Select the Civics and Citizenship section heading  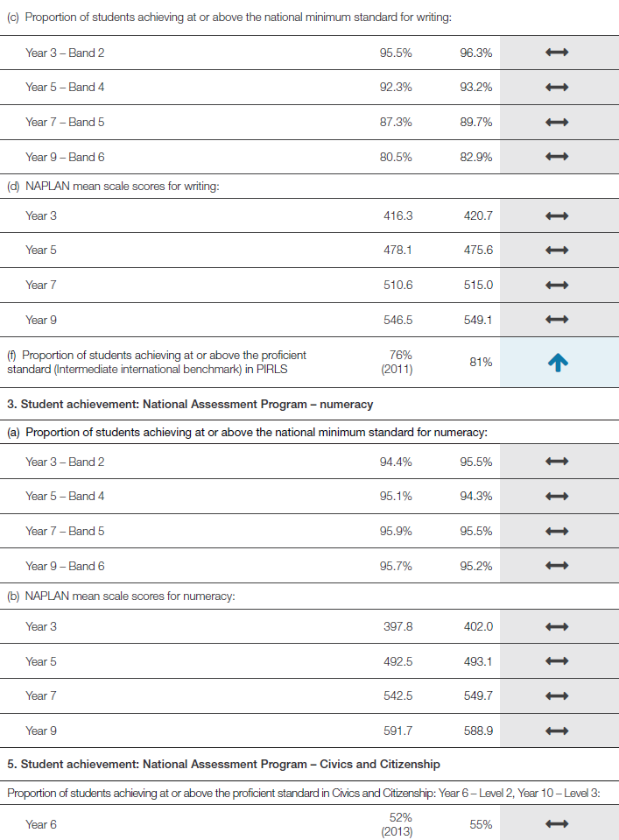pyautogui.click(x=223, y=765)
